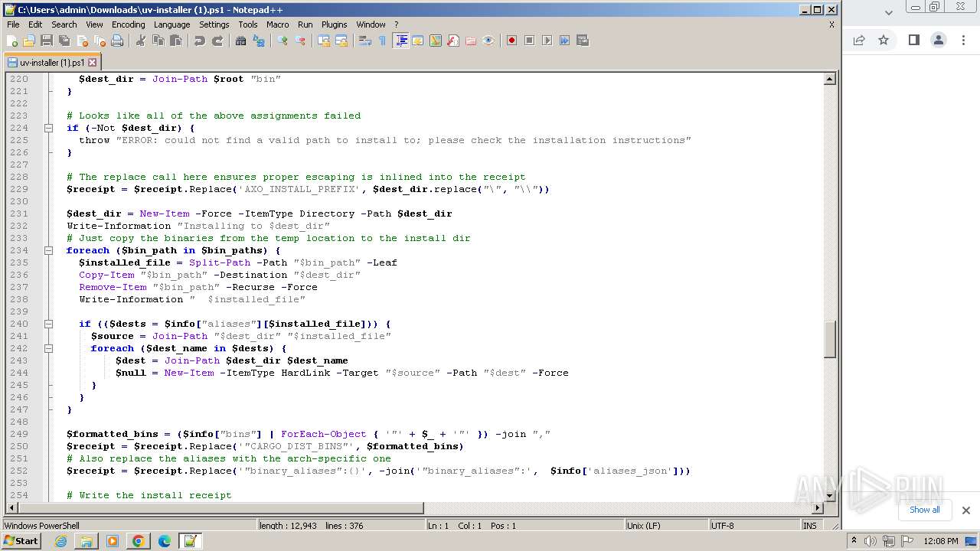Open the File menu
This screenshot has height=551, width=980.
(13, 24)
